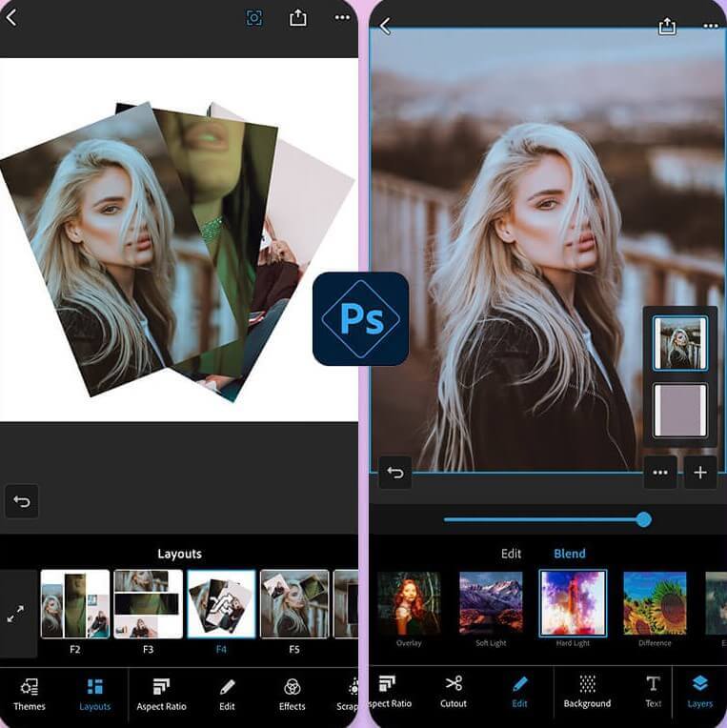Open the Themes tool
727x728 pixels.
click(30, 695)
